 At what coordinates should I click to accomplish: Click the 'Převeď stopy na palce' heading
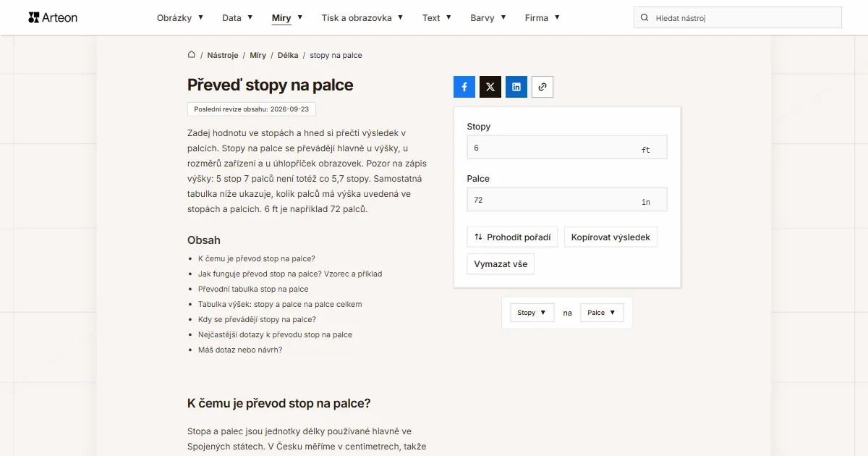271,85
